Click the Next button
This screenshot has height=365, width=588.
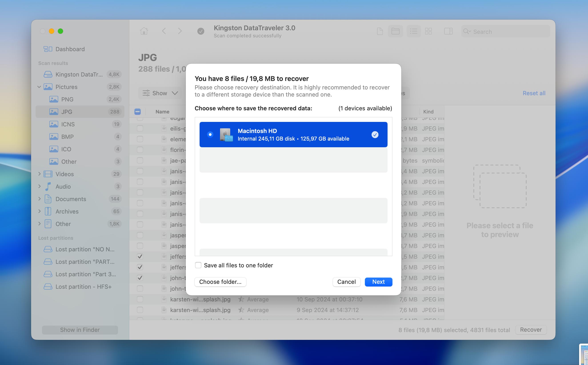[x=378, y=282]
